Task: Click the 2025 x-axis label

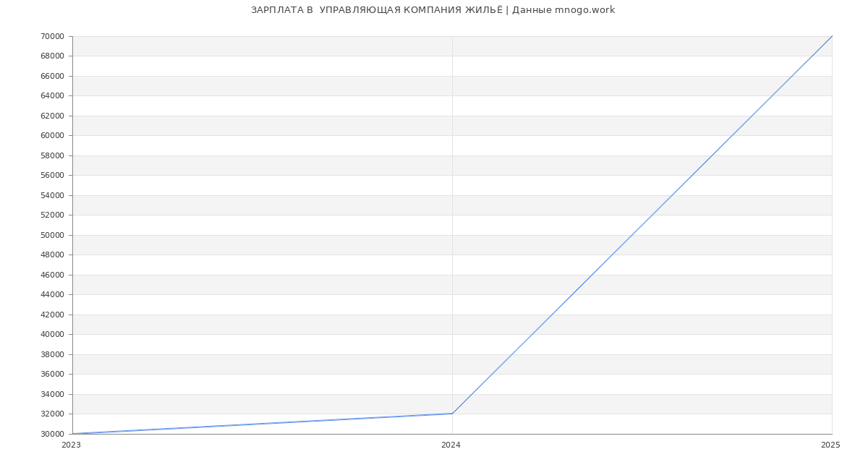Action: point(830,445)
